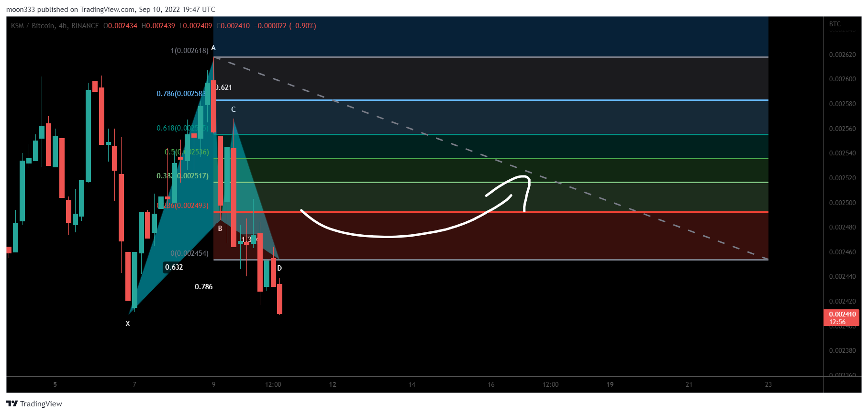Click the 0.002380 price axis label

point(842,350)
